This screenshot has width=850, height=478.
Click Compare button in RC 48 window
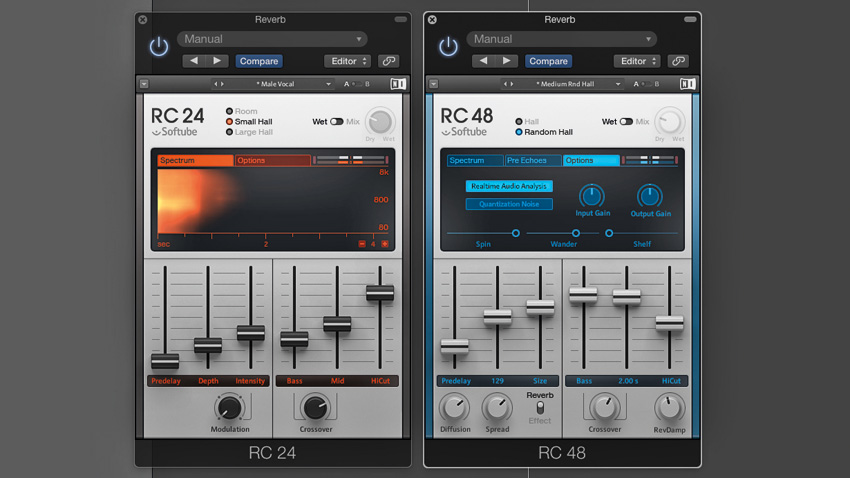point(549,61)
